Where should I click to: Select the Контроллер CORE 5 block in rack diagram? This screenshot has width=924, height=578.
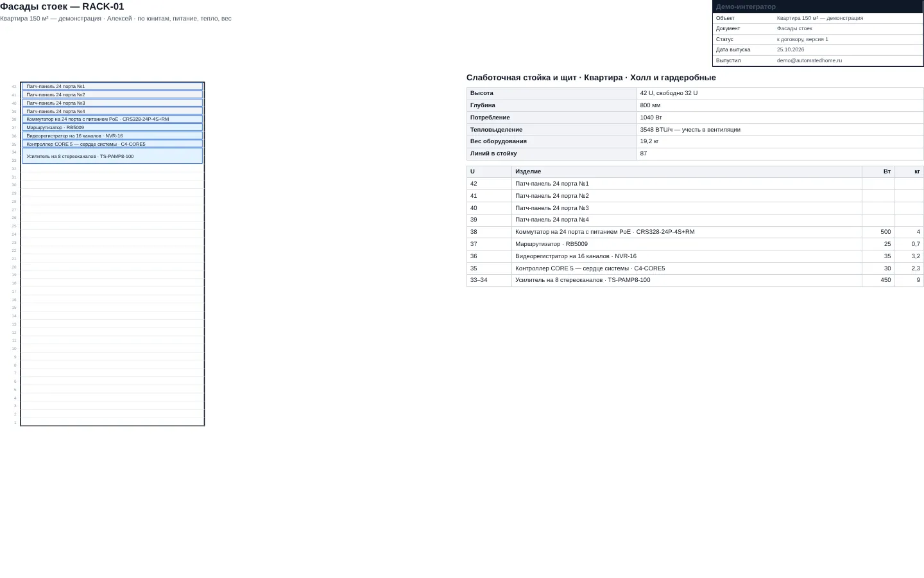(x=112, y=144)
